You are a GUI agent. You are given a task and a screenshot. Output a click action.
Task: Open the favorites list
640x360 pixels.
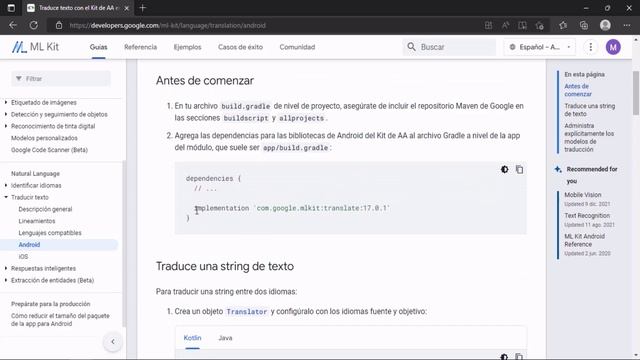563,25
